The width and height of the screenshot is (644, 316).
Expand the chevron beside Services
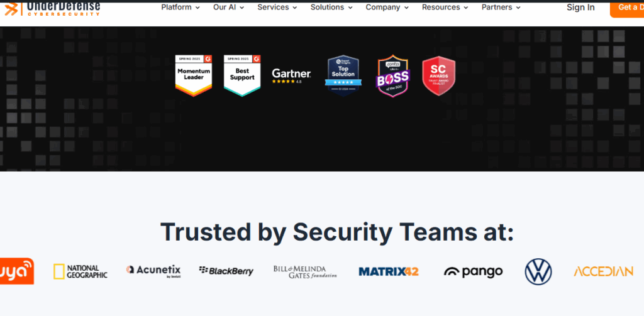coord(294,8)
